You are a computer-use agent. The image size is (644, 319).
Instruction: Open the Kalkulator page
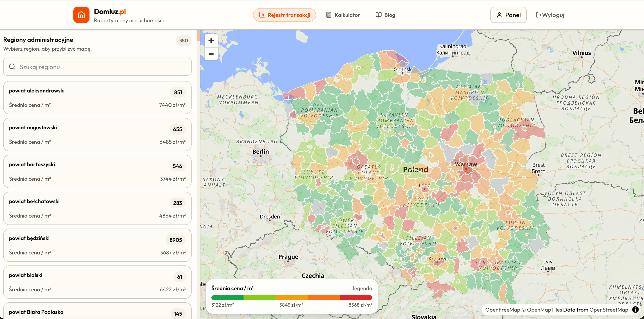point(343,15)
